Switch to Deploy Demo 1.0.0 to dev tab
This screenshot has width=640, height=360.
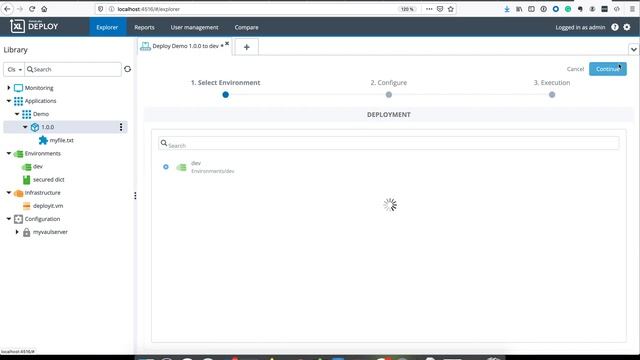tap(185, 46)
